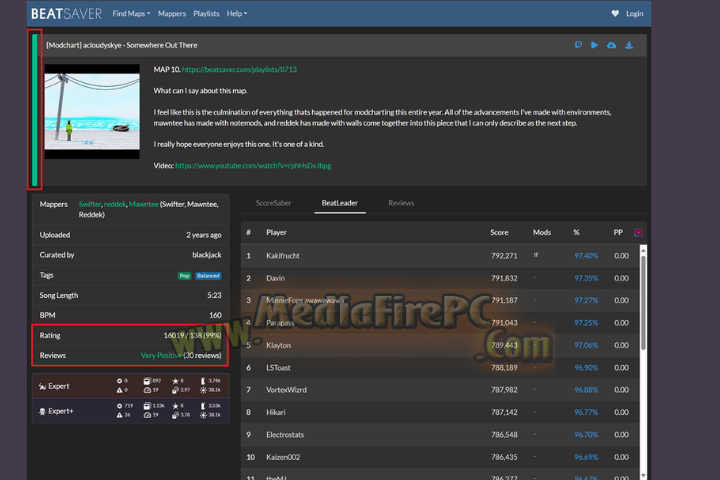This screenshot has width=720, height=480.
Task: Open mapper reddek's profile
Action: [115, 204]
